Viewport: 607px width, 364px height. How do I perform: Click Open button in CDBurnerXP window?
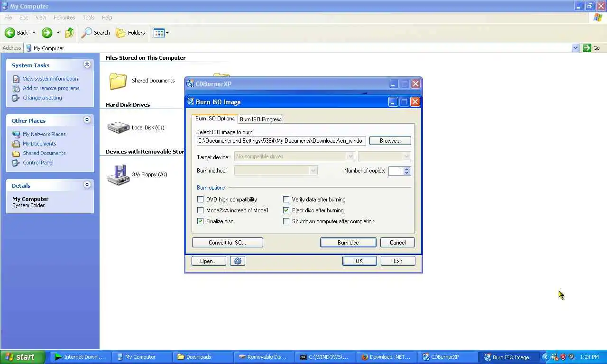[208, 261]
